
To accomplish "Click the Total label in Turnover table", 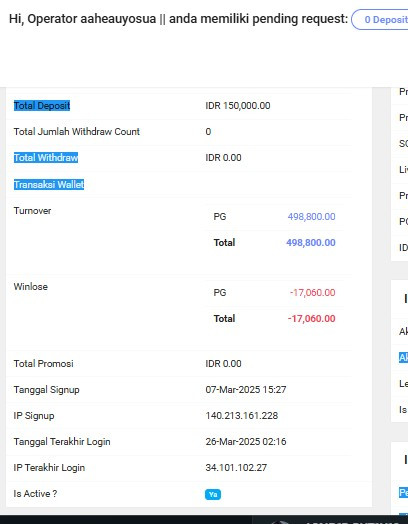I will point(224,243).
